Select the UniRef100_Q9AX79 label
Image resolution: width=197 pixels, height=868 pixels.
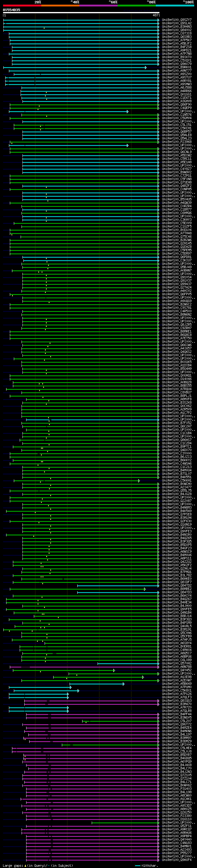point(177,64)
